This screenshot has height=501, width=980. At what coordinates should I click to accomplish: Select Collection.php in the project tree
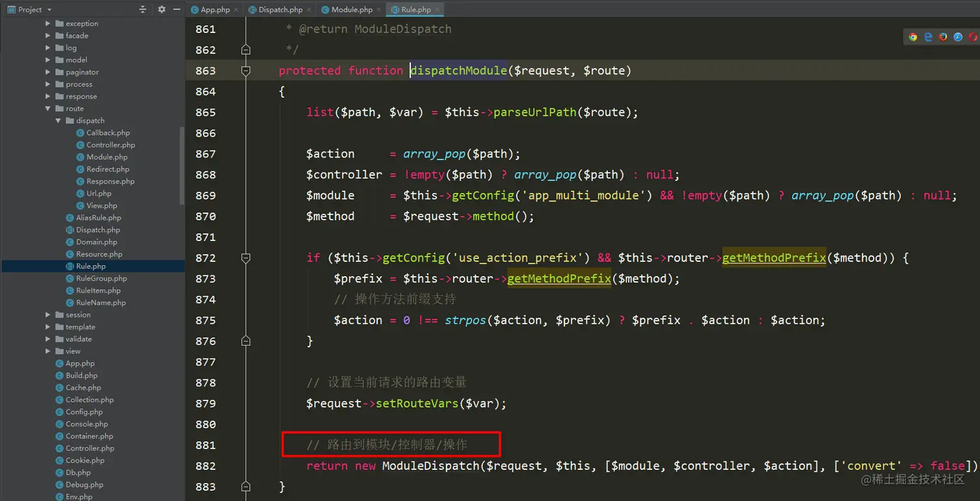(x=89, y=400)
